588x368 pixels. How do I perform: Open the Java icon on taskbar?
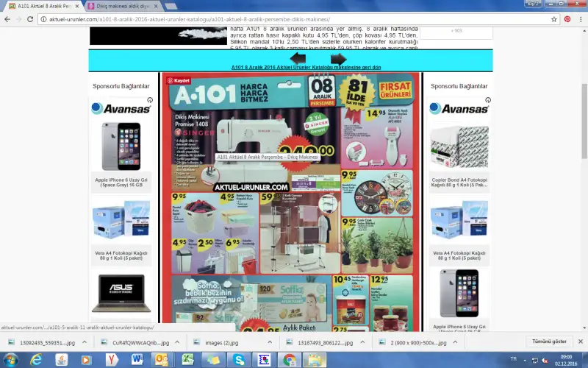click(x=62, y=360)
